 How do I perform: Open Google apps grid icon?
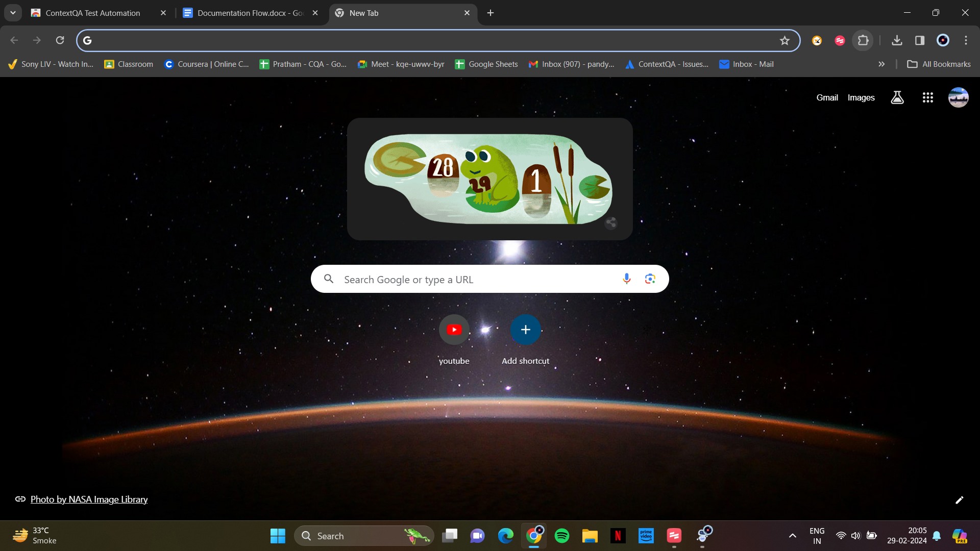(927, 97)
